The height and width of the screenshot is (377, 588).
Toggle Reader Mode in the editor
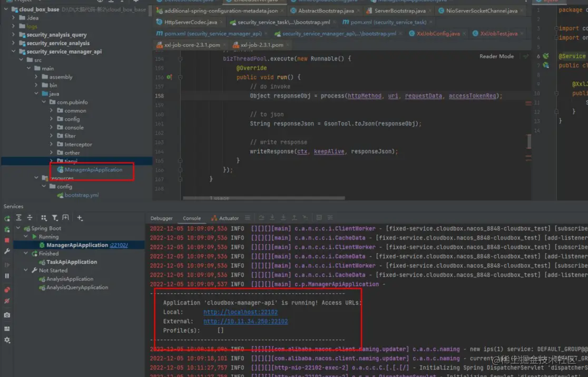(x=496, y=56)
